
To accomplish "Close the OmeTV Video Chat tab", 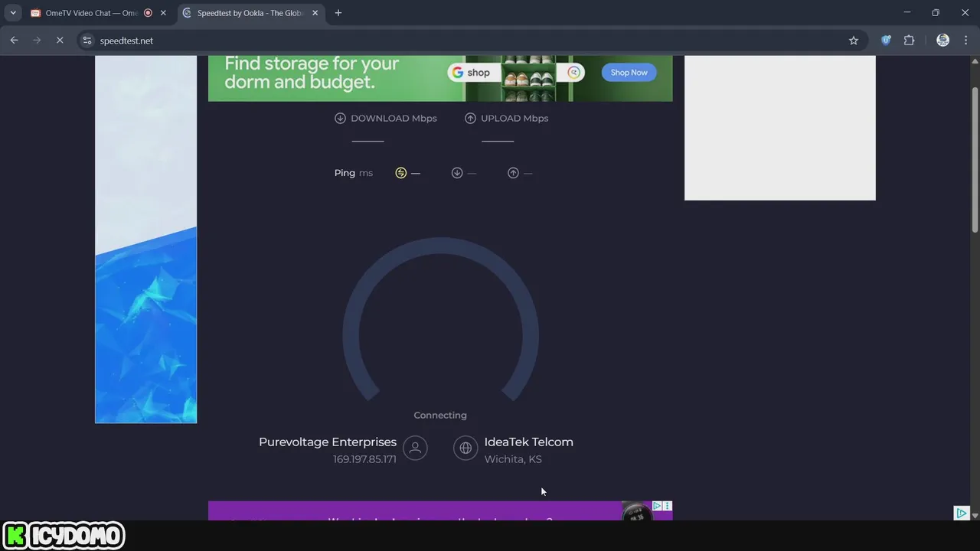I will coord(163,13).
